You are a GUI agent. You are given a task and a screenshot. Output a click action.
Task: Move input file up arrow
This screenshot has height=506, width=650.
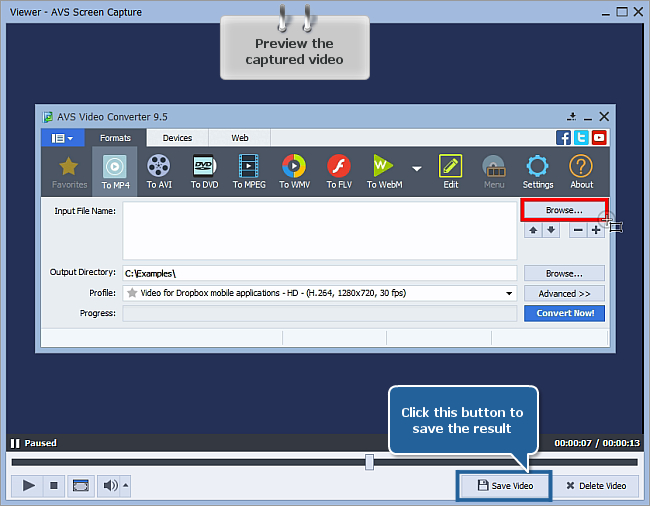point(533,230)
